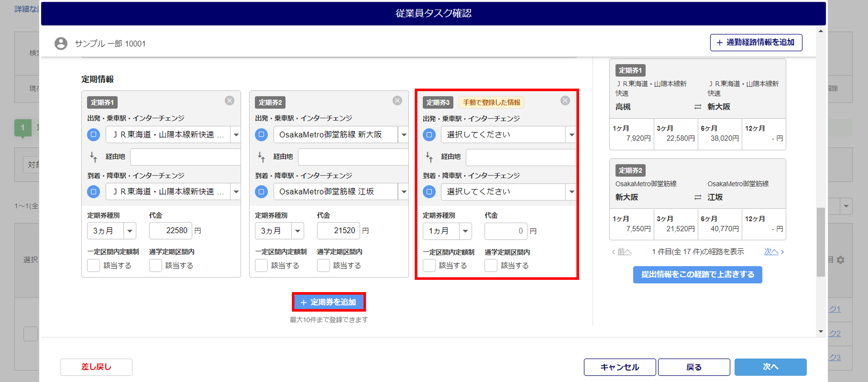Screen dimensions: 868x382
Task: Open the dropdown arrow in background page at right
Action: [x=846, y=206]
